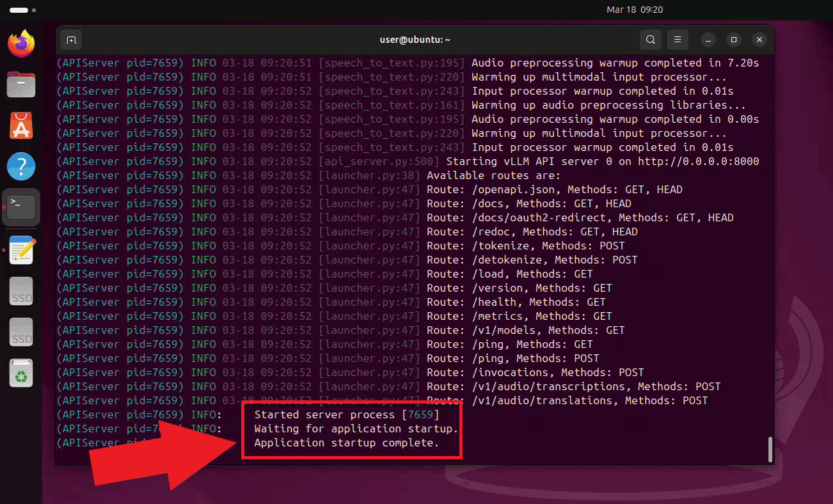Open Ubuntu Software from the dock
The image size is (833, 504).
tap(20, 125)
